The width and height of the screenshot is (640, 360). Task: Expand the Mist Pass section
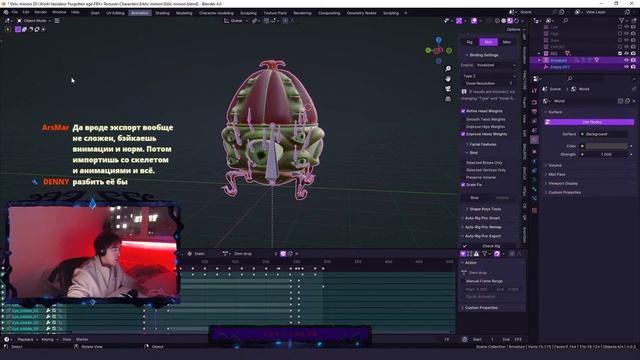pyautogui.click(x=556, y=174)
